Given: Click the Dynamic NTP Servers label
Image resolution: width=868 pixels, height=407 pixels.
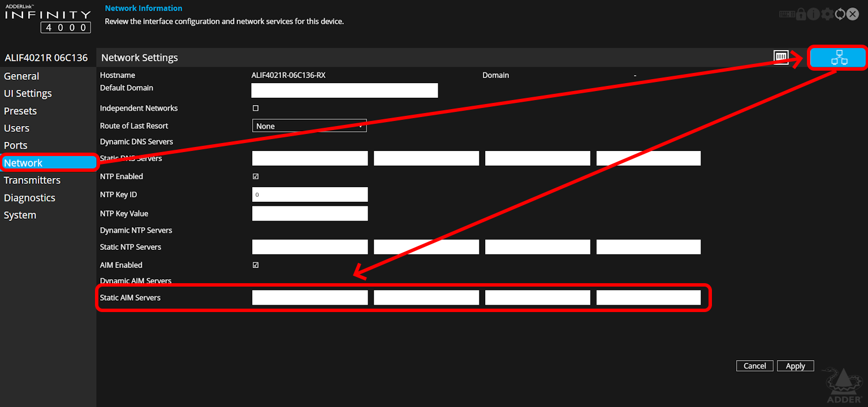Looking at the screenshot, I should coord(136,230).
